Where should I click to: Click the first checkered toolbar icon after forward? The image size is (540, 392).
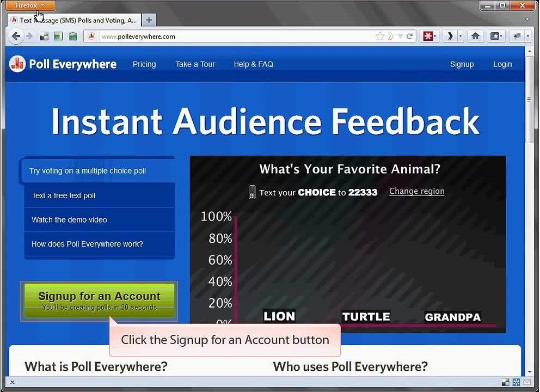44,36
